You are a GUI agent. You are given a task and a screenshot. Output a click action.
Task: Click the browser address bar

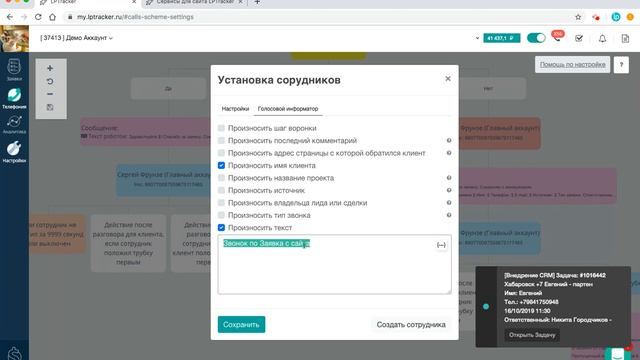(x=318, y=17)
